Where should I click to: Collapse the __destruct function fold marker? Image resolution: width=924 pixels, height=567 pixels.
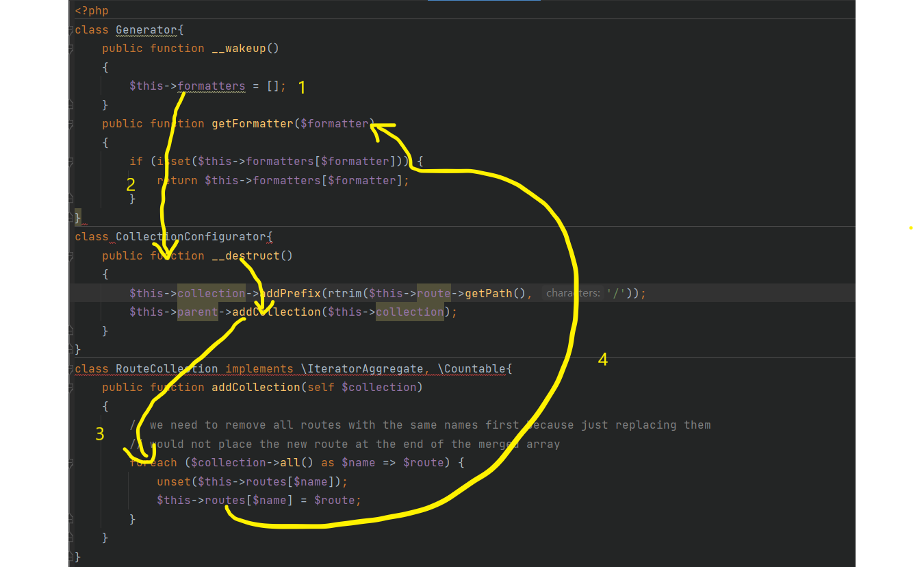pos(71,255)
